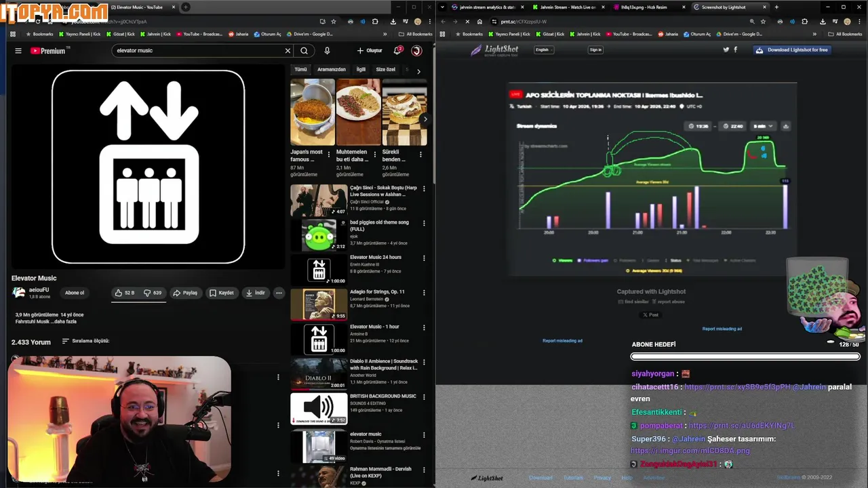Open options menu for Adagio for Strings, Op. 11

pyautogui.click(x=424, y=293)
